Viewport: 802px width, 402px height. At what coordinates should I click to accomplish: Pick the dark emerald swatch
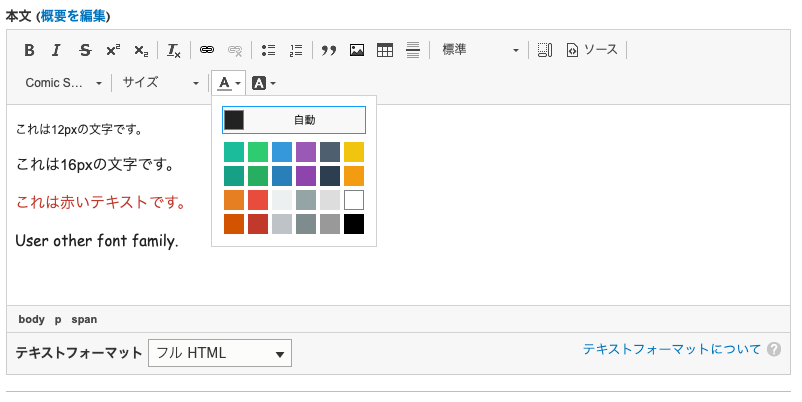coord(258,176)
